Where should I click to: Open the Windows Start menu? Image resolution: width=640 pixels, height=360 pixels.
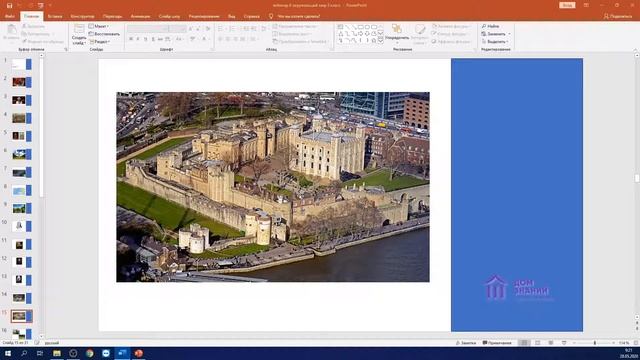click(8, 353)
